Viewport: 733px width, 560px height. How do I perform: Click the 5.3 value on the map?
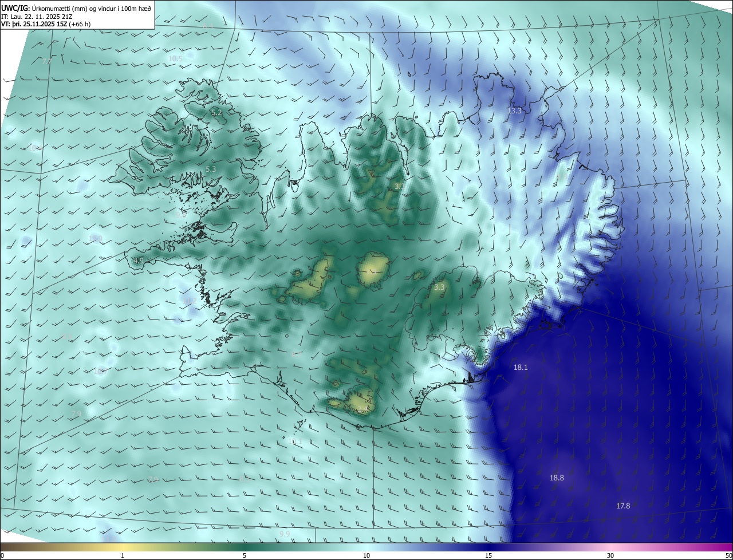[x=211, y=169]
